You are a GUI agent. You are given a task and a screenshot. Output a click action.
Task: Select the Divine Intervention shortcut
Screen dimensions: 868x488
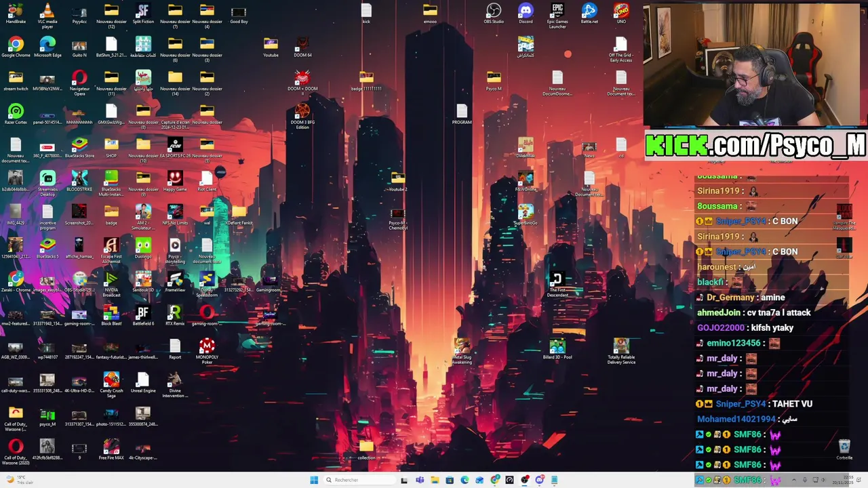(x=175, y=385)
